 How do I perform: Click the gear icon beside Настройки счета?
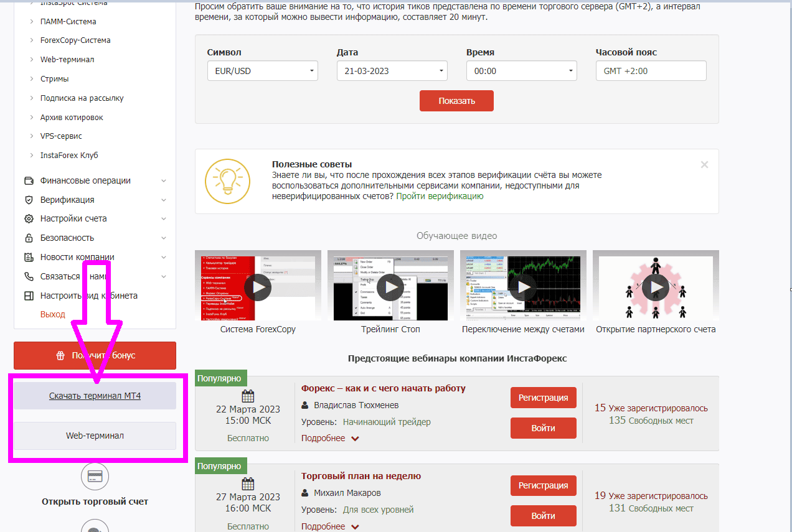29,219
